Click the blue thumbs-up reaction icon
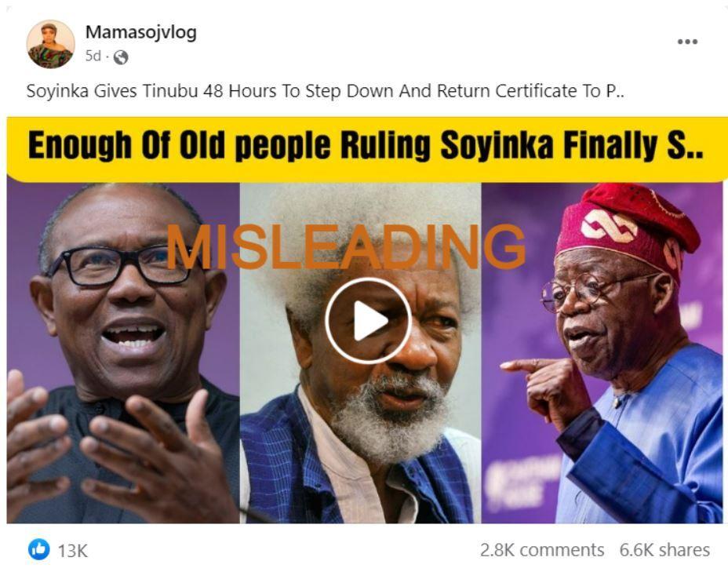 tap(39, 549)
